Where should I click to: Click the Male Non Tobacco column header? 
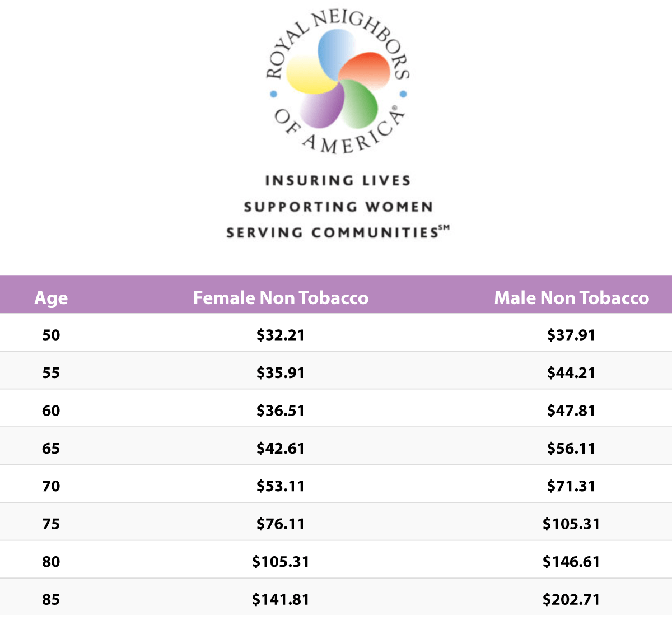(x=571, y=298)
